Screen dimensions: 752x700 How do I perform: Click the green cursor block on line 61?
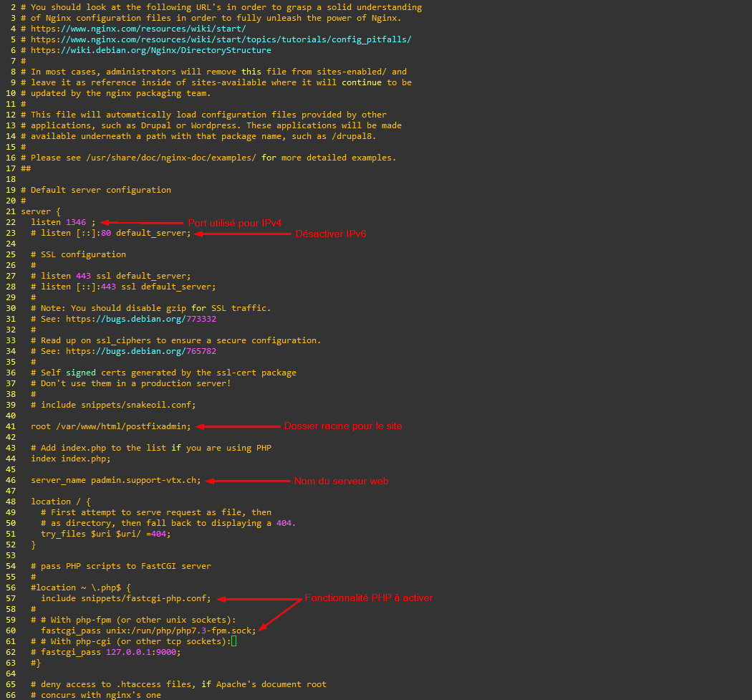[x=234, y=641]
